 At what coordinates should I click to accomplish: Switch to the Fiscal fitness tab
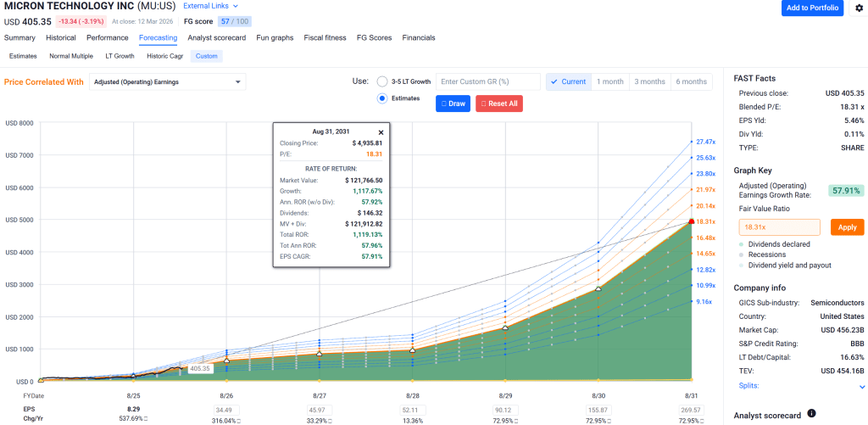point(323,38)
